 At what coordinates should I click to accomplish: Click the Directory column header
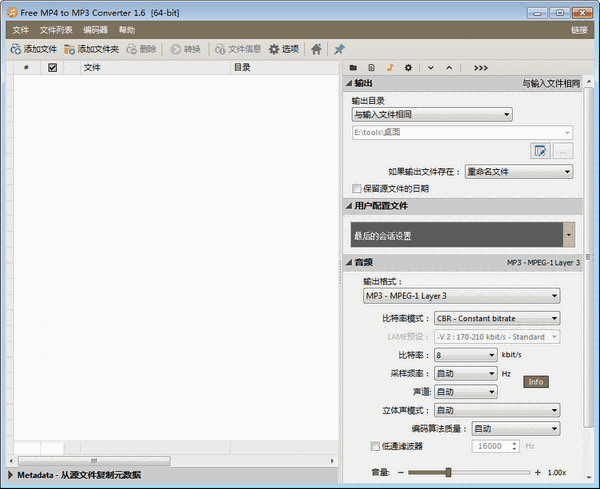tap(284, 68)
